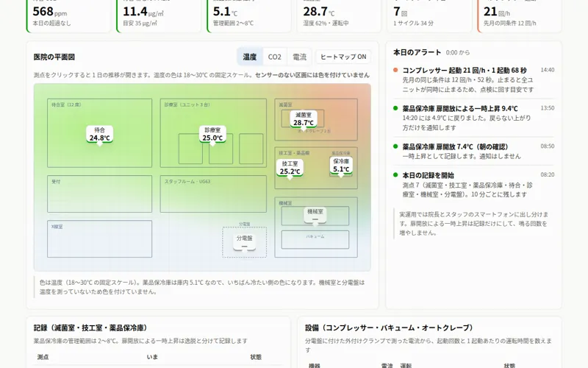Click the 08:50 alert timestamp
Viewport: 588px width, 368px height.
click(547, 146)
